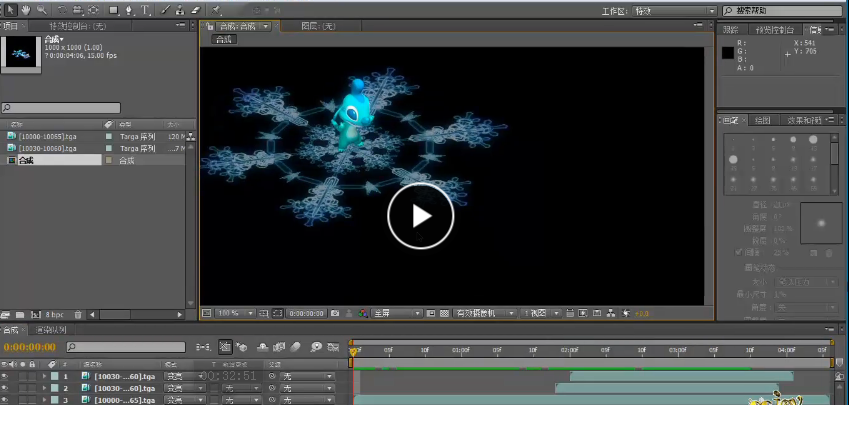Open the composition flowchart icon
The width and height of the screenshot is (849, 428).
(610, 313)
